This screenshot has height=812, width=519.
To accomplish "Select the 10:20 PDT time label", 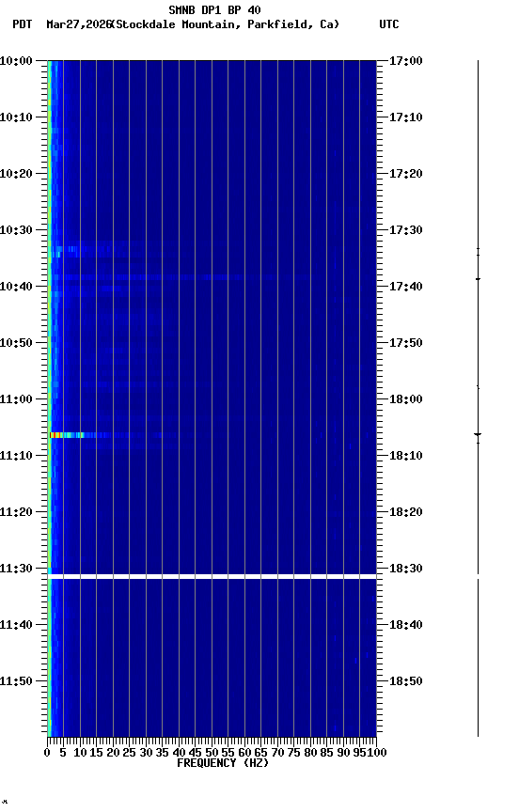I will (x=16, y=174).
